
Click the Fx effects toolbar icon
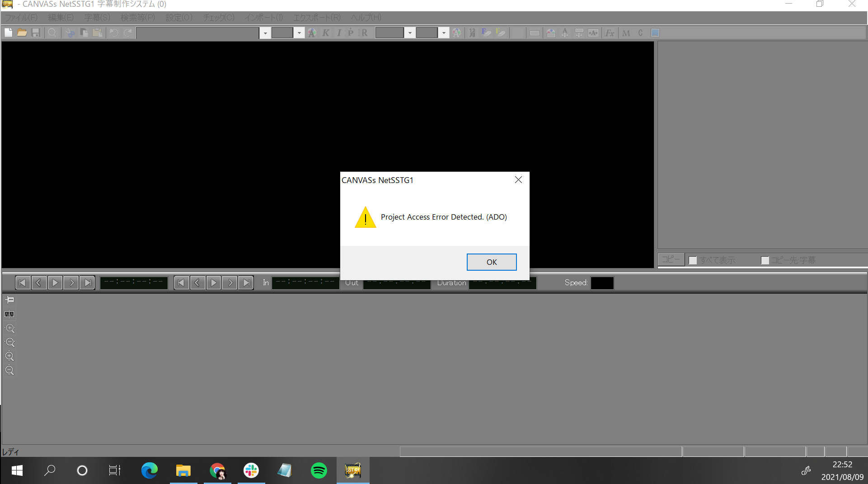click(610, 33)
